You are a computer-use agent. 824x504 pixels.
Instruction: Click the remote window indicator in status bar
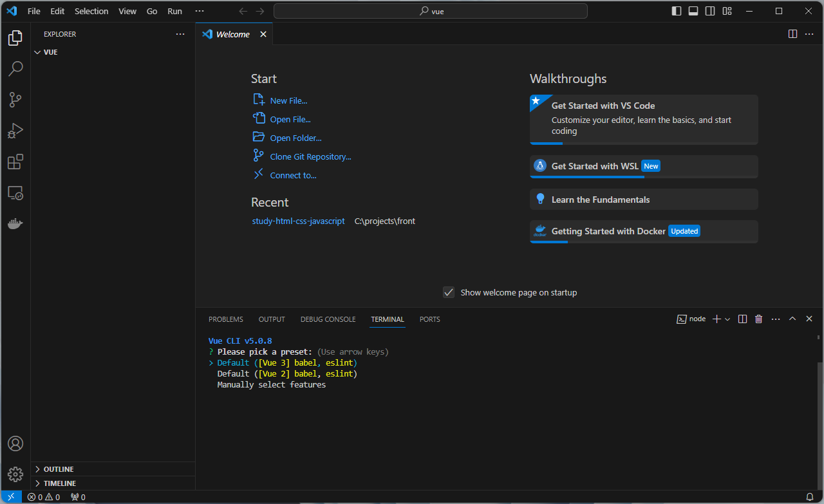[x=11, y=497]
